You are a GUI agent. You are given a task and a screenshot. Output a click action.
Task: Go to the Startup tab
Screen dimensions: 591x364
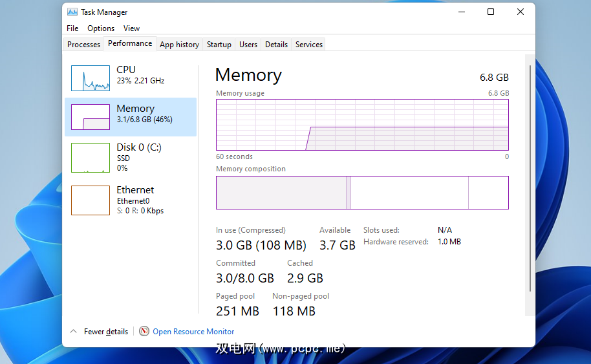(219, 45)
